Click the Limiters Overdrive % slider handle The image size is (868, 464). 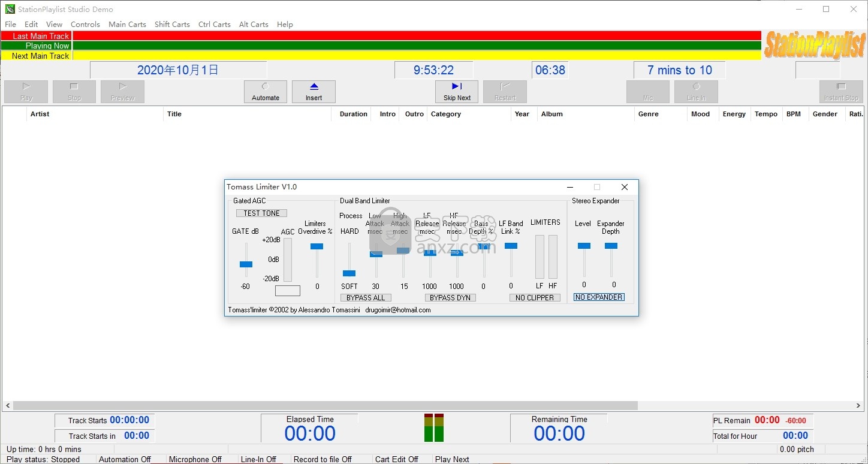(317, 246)
